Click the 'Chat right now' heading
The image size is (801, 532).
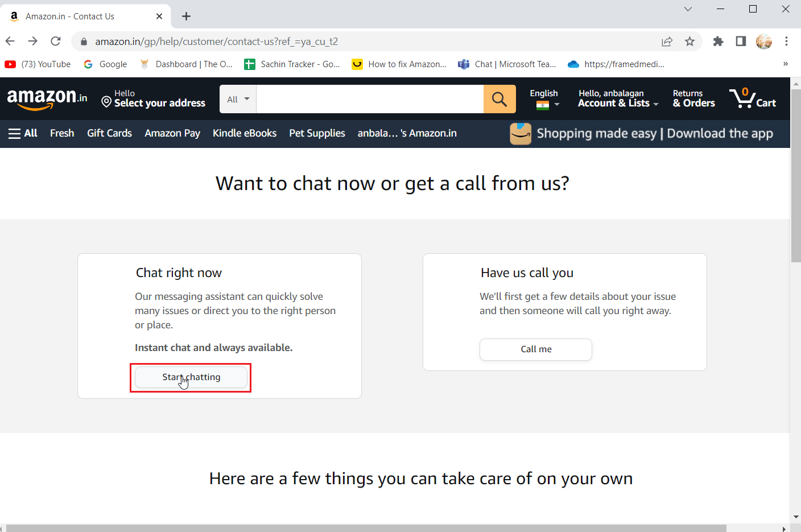tap(179, 273)
